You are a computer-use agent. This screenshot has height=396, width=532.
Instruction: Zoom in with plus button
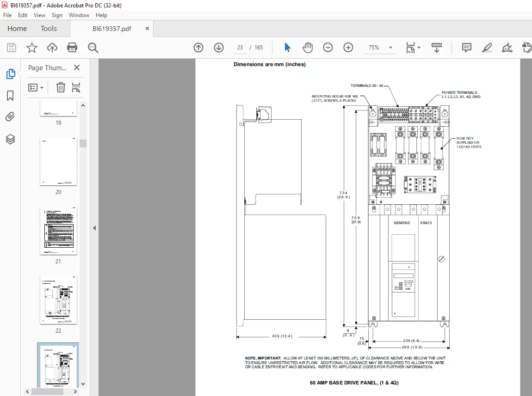[x=348, y=48]
